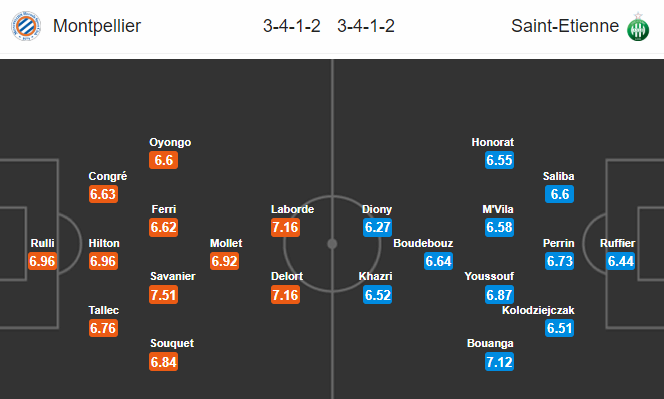Screen dimensions: 664x399
Task: Click Rulli's 6.96 goalkeeper rating badge
Action: click(42, 261)
